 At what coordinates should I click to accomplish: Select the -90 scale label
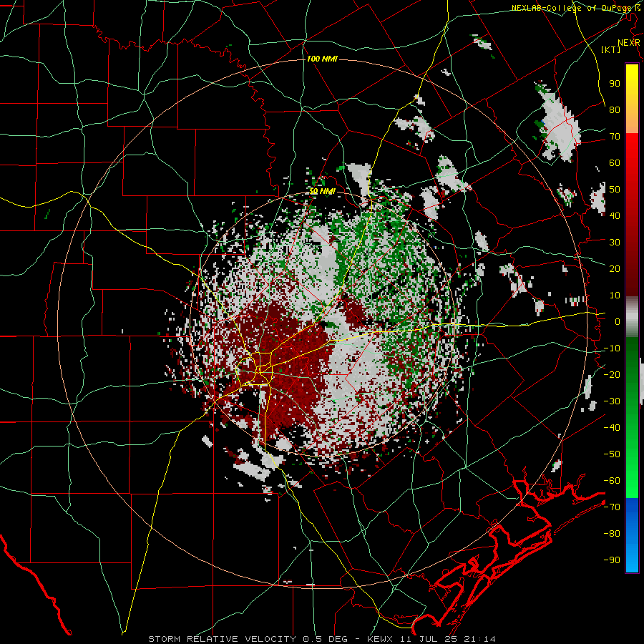(612, 560)
